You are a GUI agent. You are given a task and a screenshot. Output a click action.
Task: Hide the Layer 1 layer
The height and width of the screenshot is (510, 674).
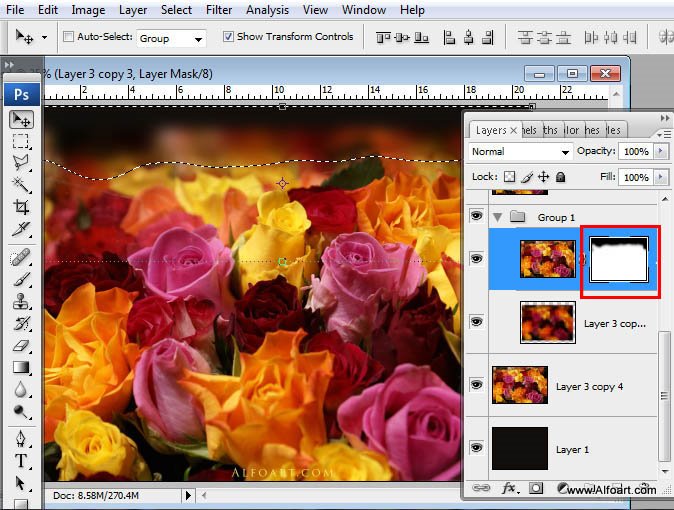coord(476,449)
